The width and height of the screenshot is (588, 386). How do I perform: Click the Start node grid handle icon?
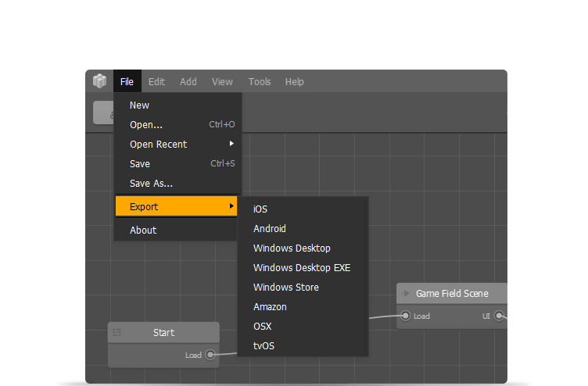click(x=117, y=332)
